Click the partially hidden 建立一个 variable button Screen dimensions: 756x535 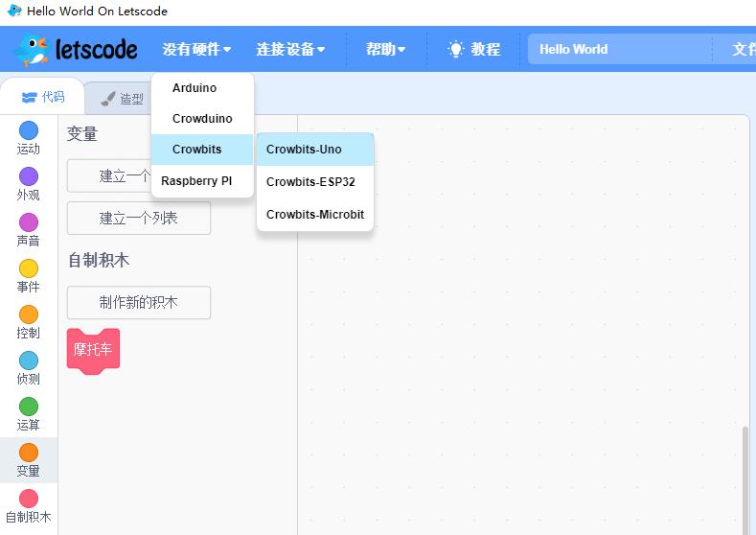click(x=109, y=176)
